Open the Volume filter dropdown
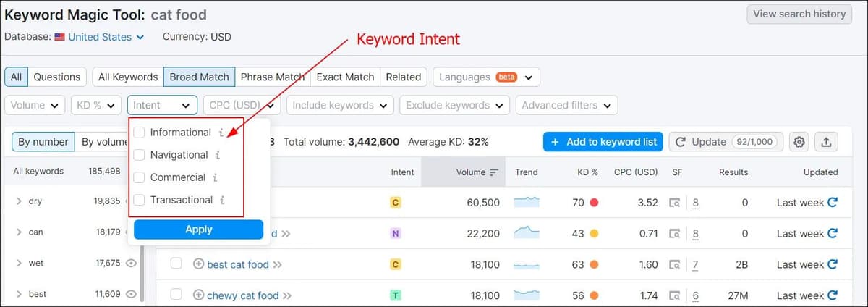This screenshot has width=868, height=307. click(x=35, y=105)
